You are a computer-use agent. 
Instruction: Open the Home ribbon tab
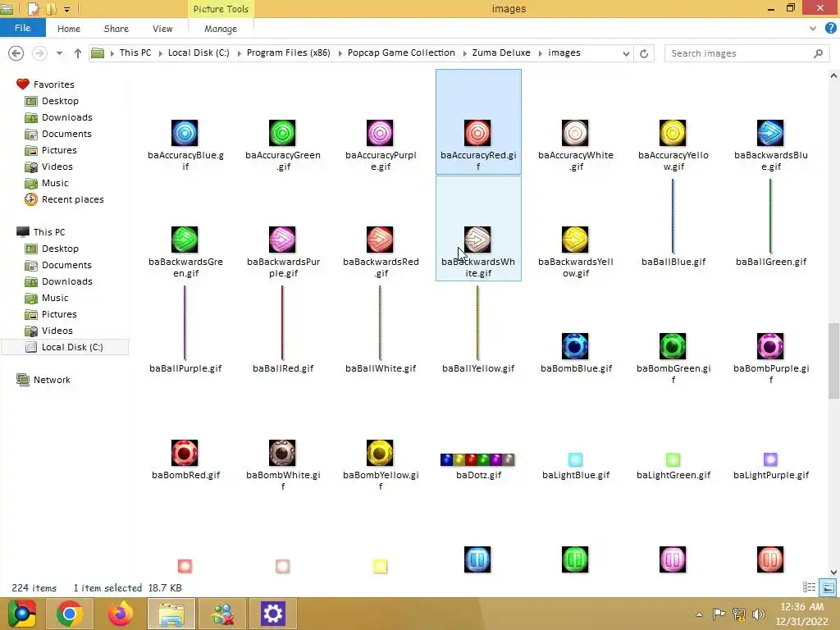69,29
